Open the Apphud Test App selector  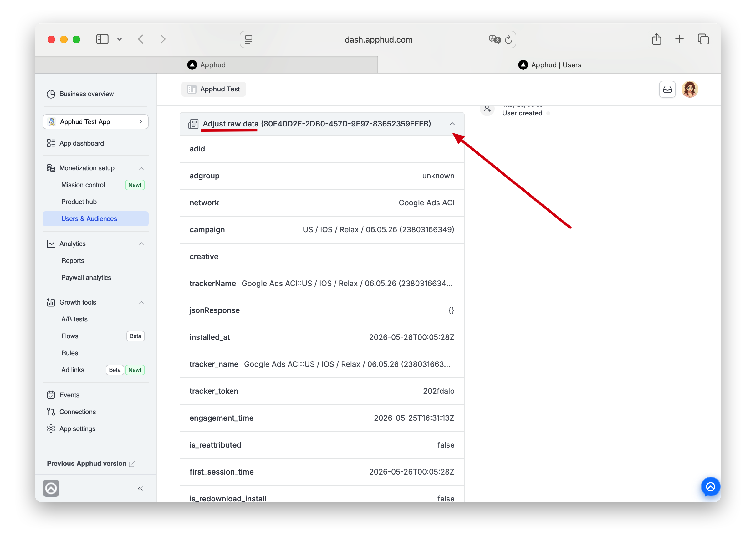[x=96, y=122]
